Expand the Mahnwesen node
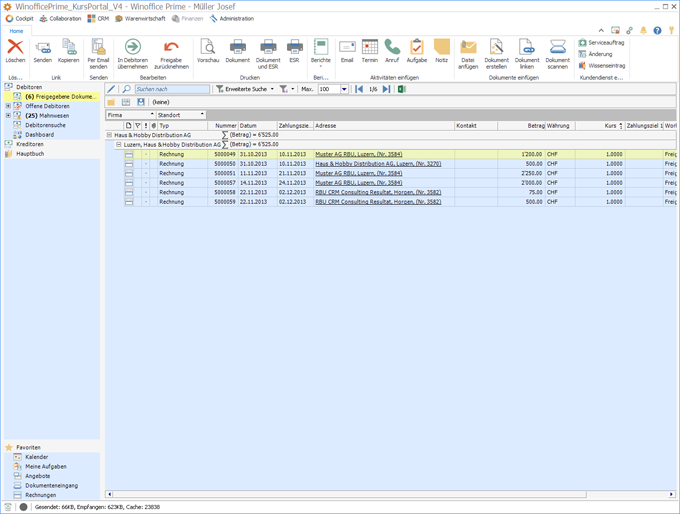This screenshot has height=514, width=680. coord(8,115)
